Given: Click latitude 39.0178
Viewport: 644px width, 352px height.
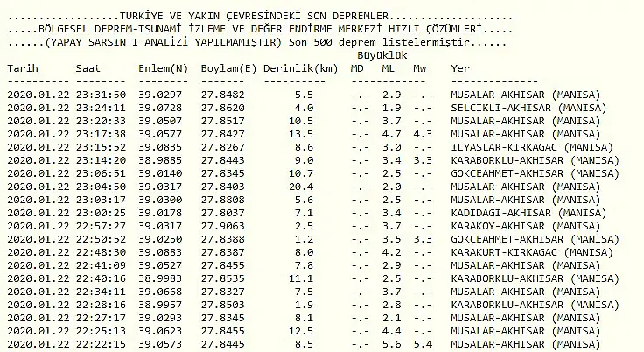Looking at the screenshot, I should [x=160, y=213].
